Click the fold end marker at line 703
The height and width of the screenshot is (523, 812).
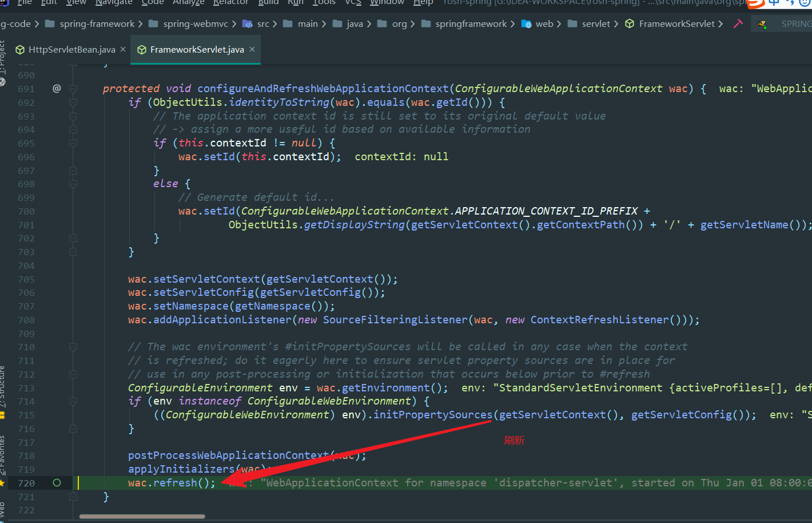73,252
